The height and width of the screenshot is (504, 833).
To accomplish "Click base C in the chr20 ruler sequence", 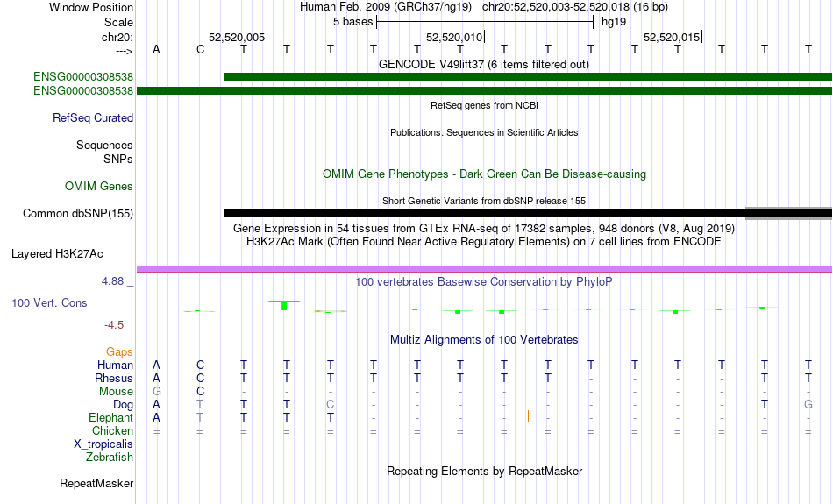I will (x=200, y=49).
